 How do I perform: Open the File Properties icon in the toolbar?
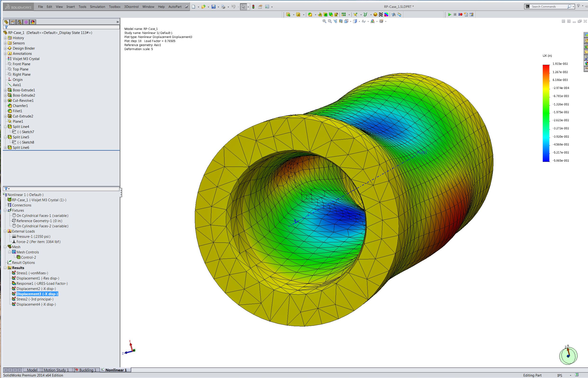pos(260,7)
